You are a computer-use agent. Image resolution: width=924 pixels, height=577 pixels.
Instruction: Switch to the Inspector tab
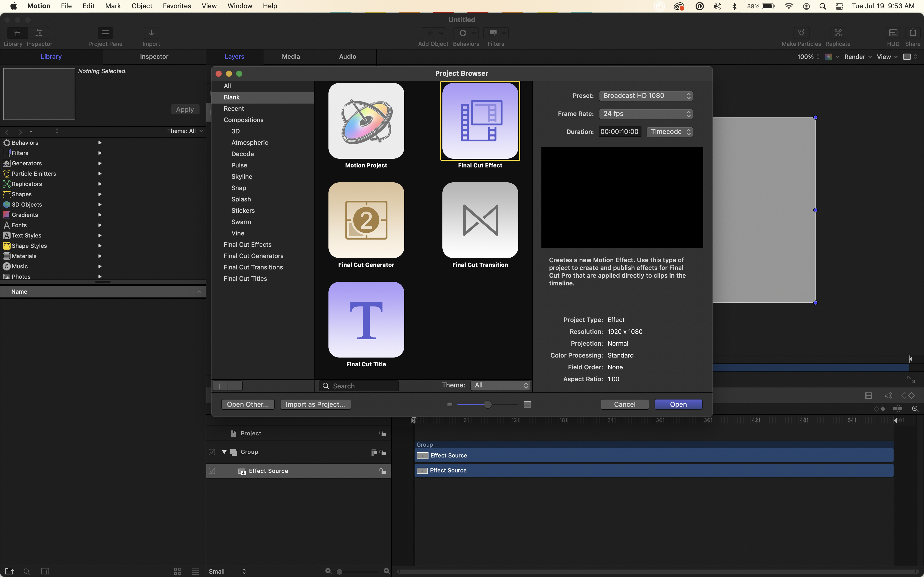(x=154, y=56)
